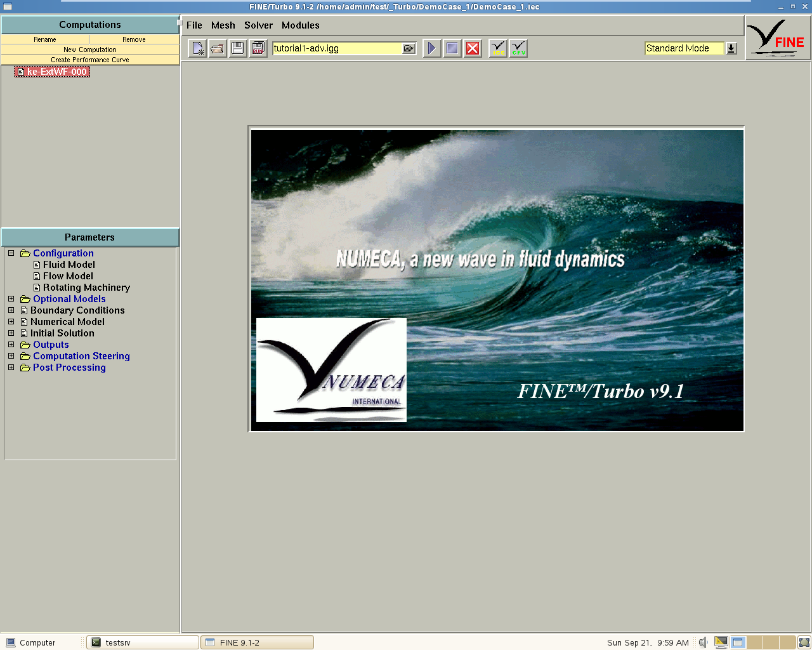The height and width of the screenshot is (650, 812).
Task: Click the Post Processing folder icon
Action: click(25, 368)
